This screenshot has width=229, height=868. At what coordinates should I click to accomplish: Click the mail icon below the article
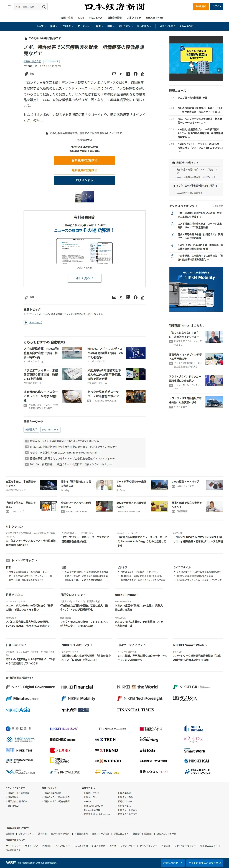pos(114,298)
